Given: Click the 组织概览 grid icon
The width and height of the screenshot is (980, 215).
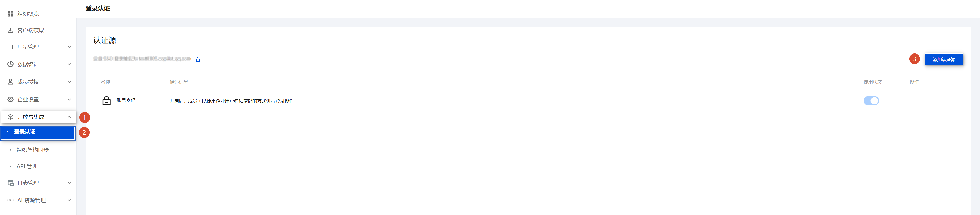Looking at the screenshot, I should click(x=10, y=14).
